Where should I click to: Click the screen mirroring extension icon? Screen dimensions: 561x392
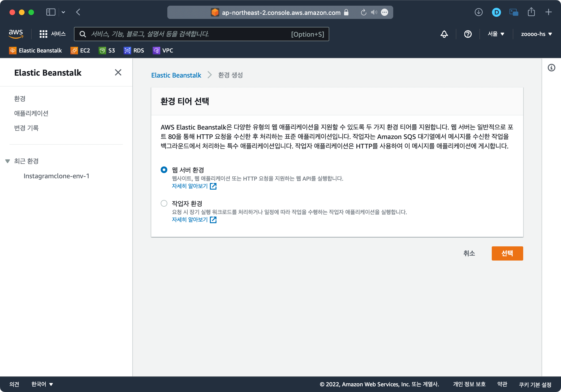[x=514, y=12]
